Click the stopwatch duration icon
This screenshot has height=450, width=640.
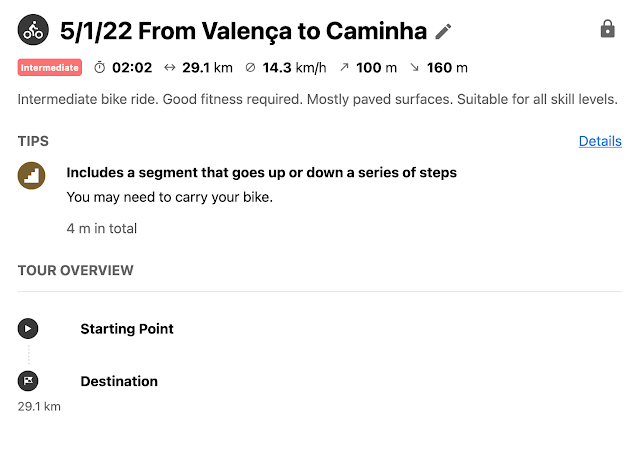pos(99,68)
